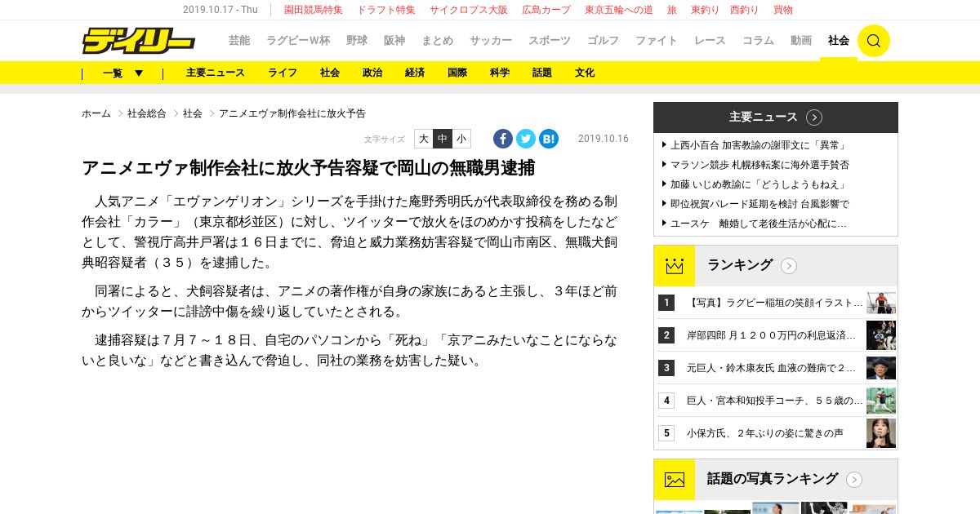Open rank 2 岸部四郎 article
The height and width of the screenshot is (514, 980).
click(772, 335)
